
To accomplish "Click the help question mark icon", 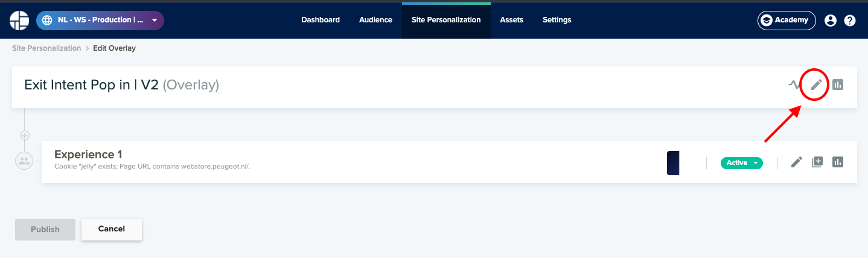I will tap(850, 21).
